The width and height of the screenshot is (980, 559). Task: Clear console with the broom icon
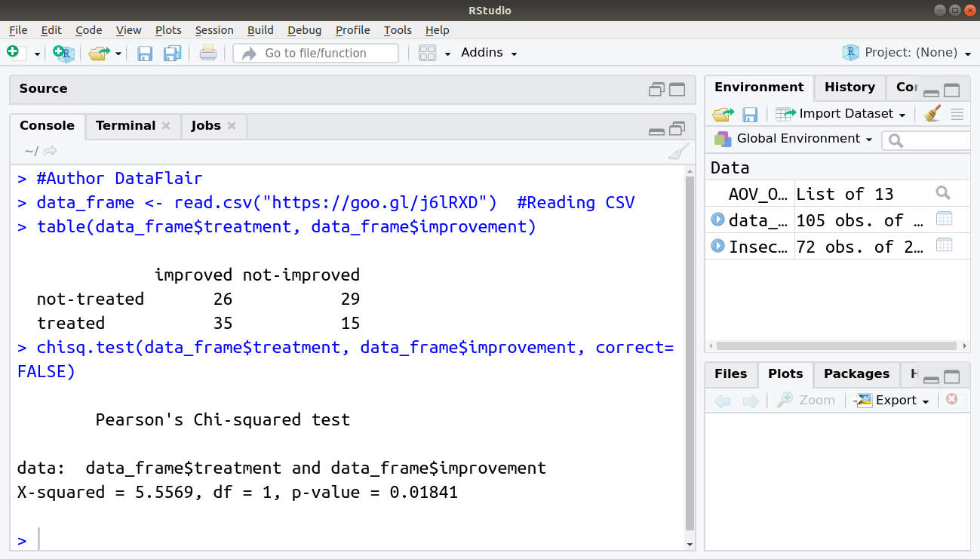678,152
